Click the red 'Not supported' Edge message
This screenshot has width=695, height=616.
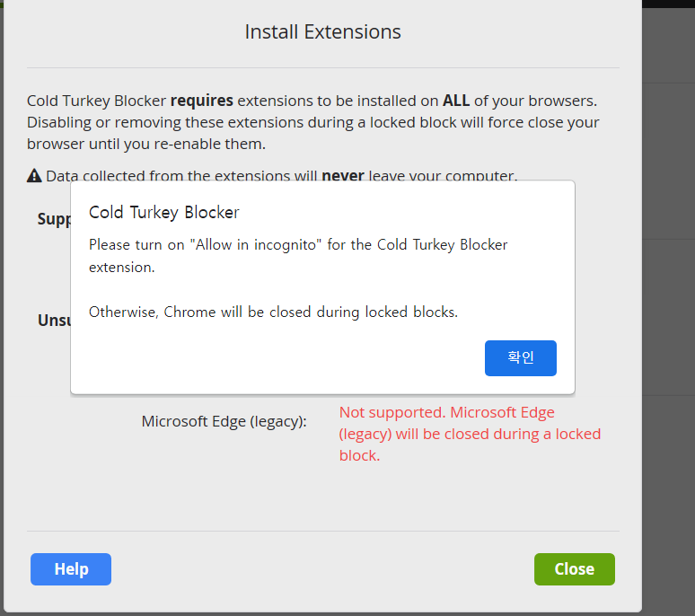click(470, 434)
